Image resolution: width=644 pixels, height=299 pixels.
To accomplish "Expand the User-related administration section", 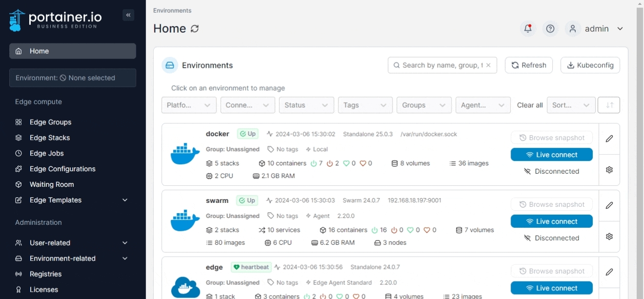I will point(73,243).
